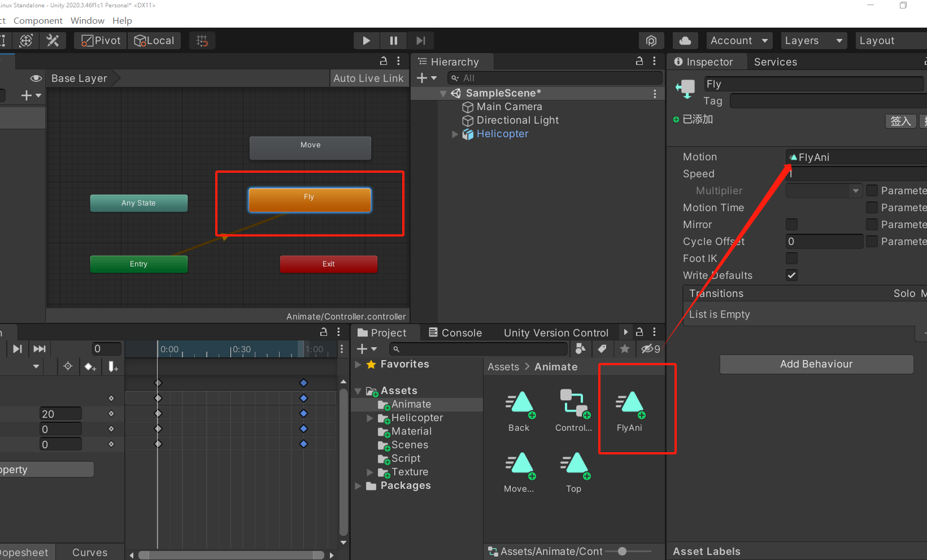Click the Step frame advance icon
927x560 pixels.
tap(420, 40)
